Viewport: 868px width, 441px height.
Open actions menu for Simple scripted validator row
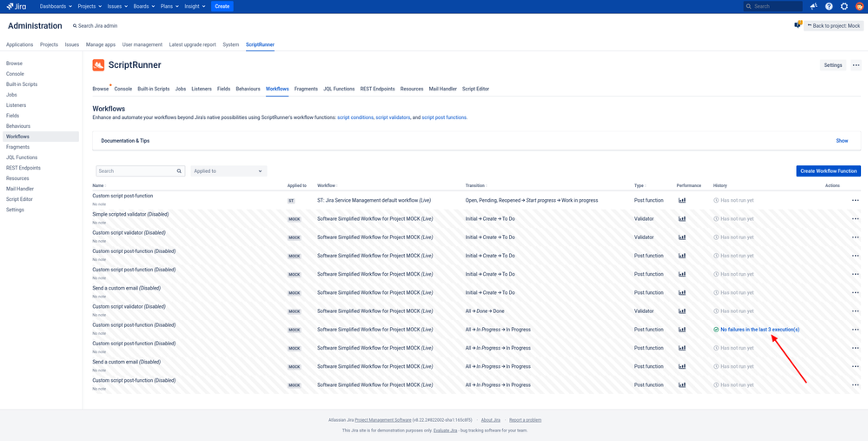[x=855, y=219]
